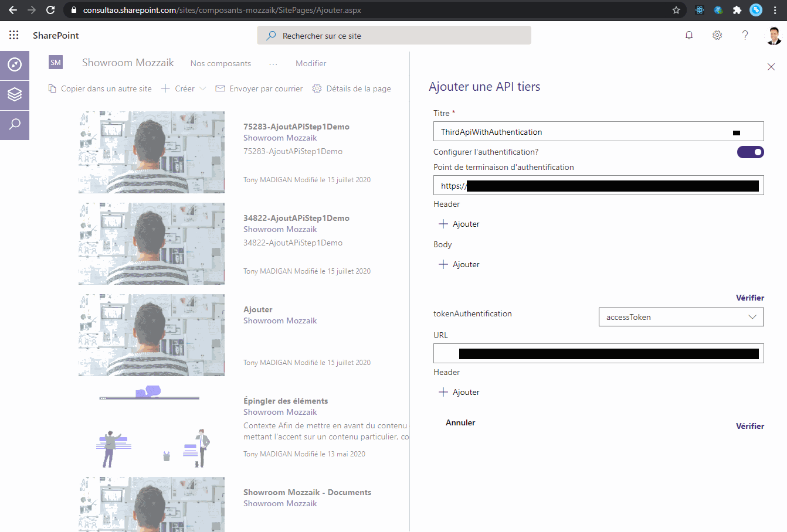Click Vérifier above tokenAuthentification

(750, 298)
